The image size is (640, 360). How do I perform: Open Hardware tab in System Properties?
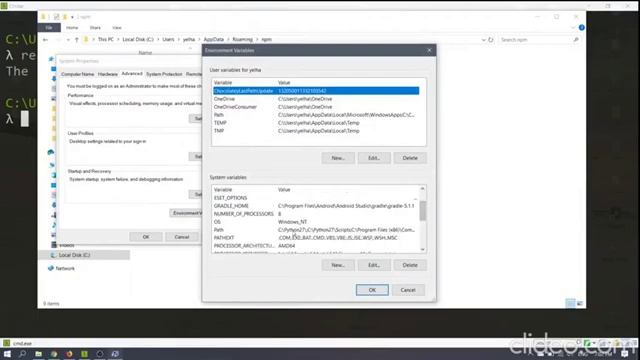tap(108, 74)
